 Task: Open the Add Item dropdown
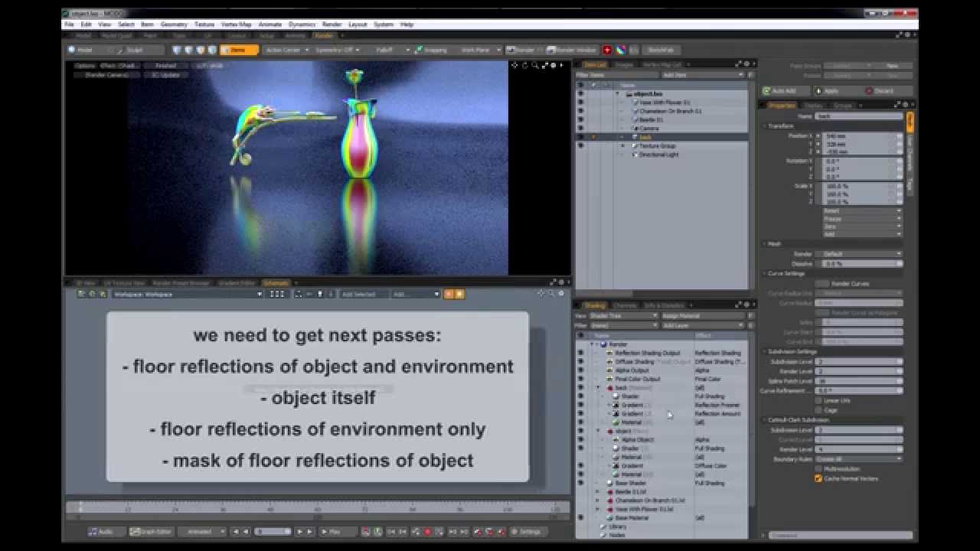pos(702,75)
